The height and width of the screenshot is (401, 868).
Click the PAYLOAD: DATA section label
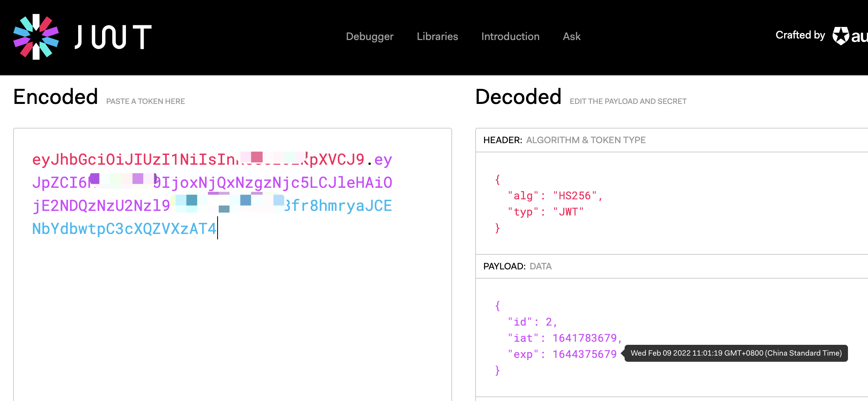click(518, 266)
